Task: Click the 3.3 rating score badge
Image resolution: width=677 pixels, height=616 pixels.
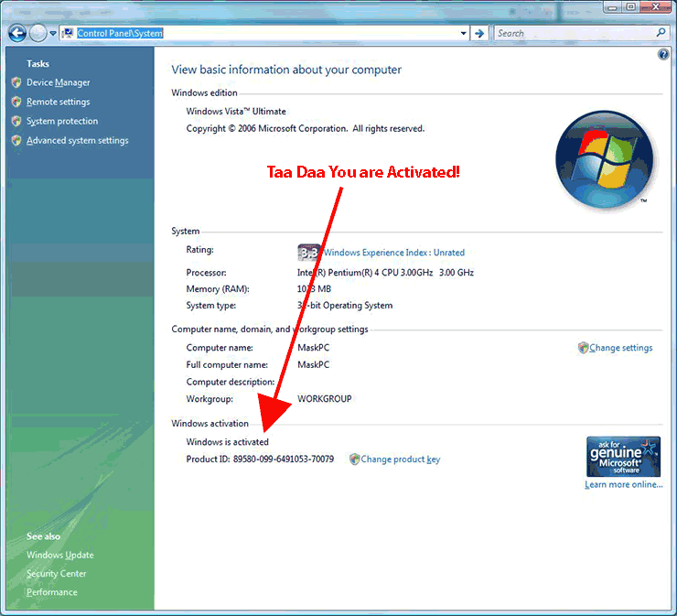Action: (308, 253)
